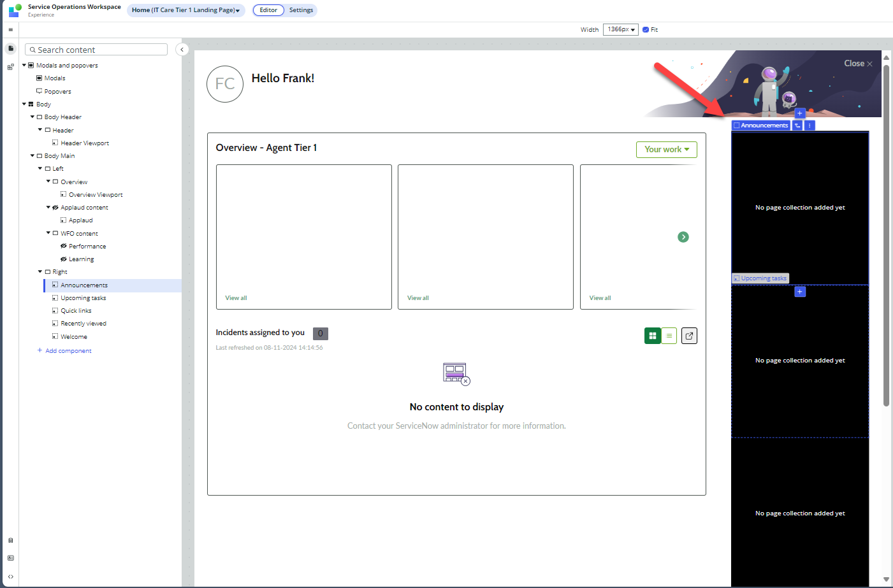The image size is (893, 588).
Task: Toggle hidden eye icon on Learning
Action: (x=64, y=259)
